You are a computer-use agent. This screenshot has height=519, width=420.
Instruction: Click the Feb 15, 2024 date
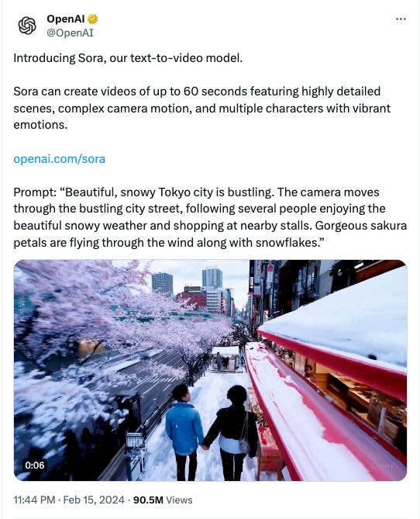click(94, 500)
